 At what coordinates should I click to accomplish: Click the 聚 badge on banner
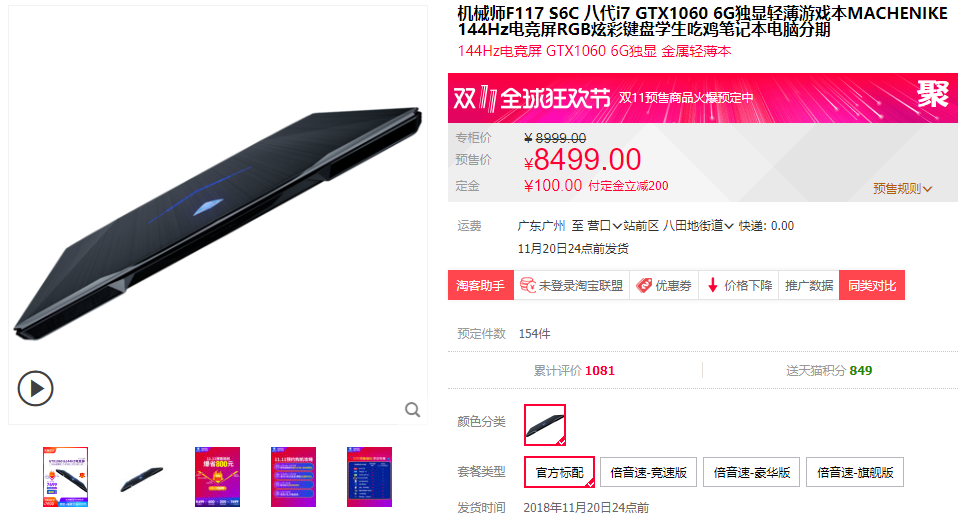click(932, 94)
